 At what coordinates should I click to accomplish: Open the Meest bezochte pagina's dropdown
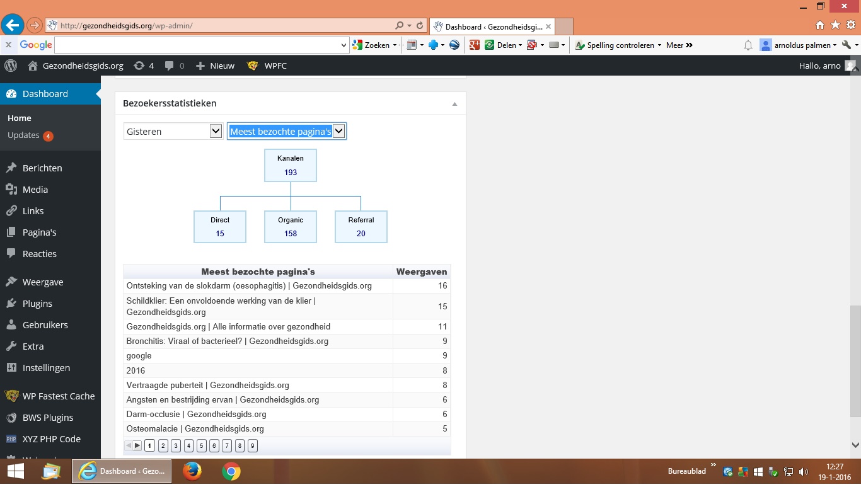(x=287, y=131)
